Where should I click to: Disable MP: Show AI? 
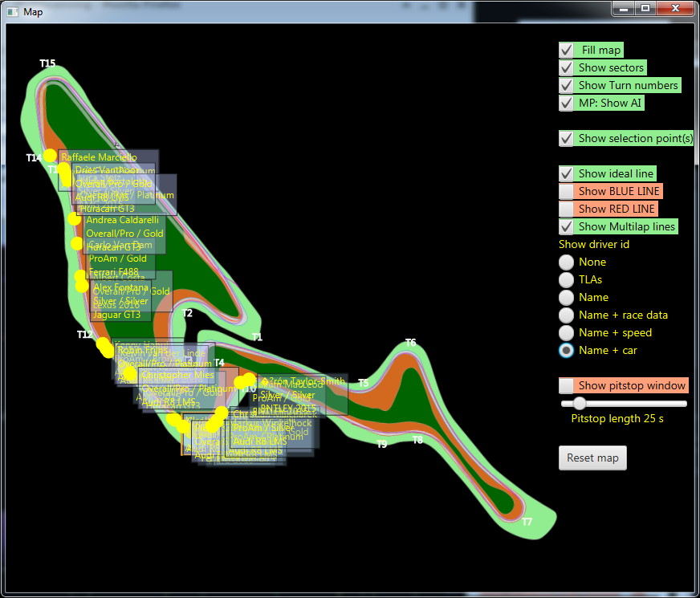pos(566,103)
